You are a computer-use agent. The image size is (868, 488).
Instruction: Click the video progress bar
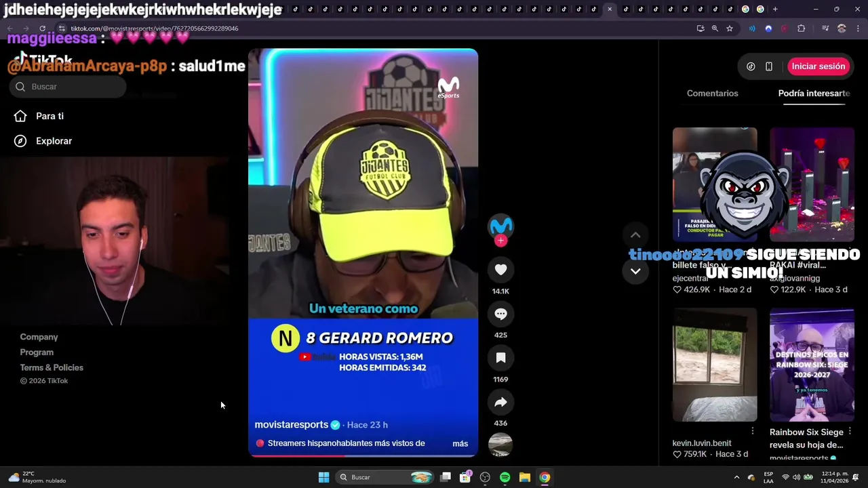click(x=363, y=455)
